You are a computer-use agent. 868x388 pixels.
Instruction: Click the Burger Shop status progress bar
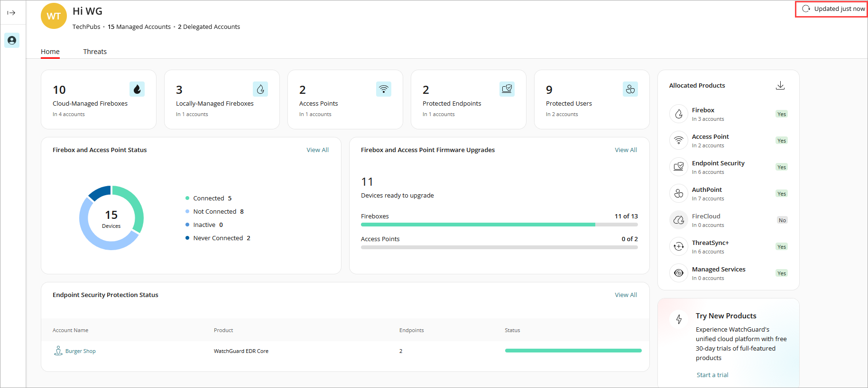click(573, 351)
